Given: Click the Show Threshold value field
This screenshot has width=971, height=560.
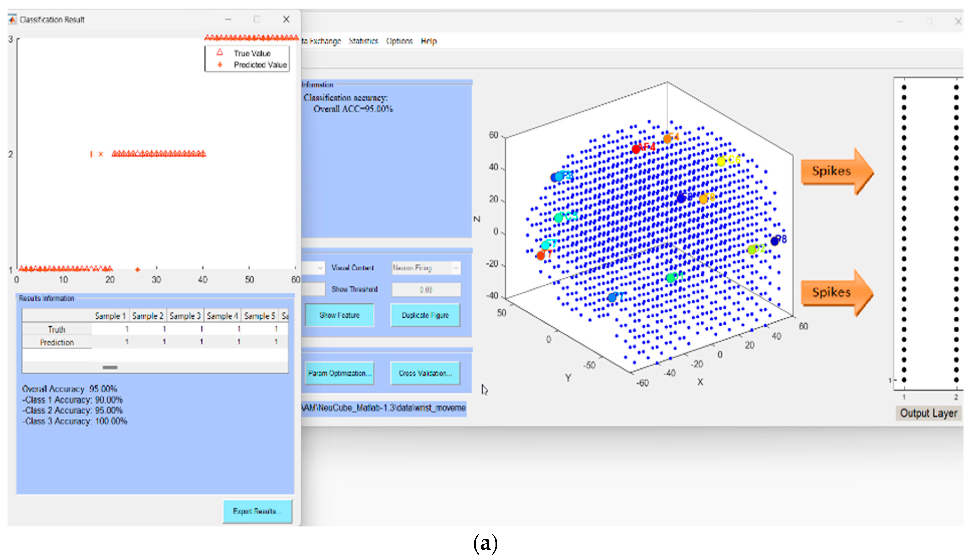Looking at the screenshot, I should click(426, 290).
